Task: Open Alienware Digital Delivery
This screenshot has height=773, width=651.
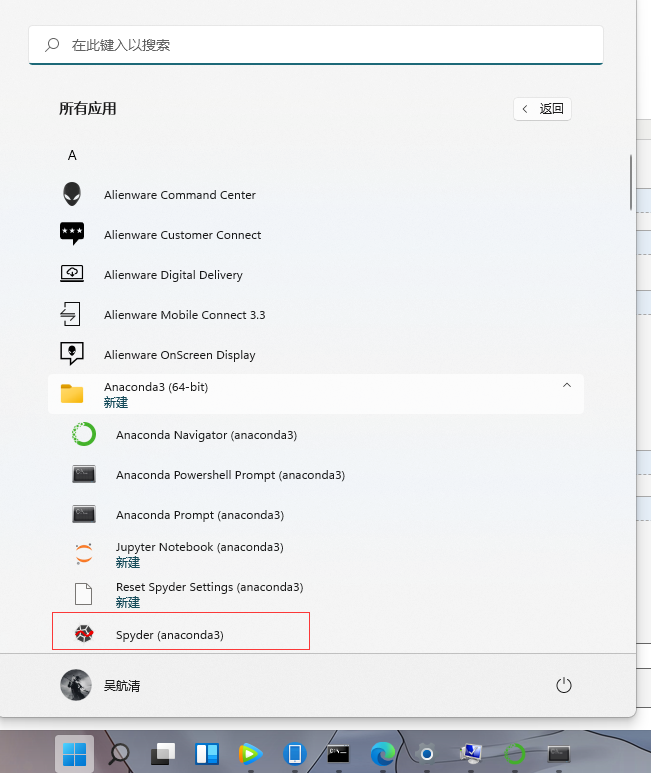Action: pyautogui.click(x=315, y=275)
